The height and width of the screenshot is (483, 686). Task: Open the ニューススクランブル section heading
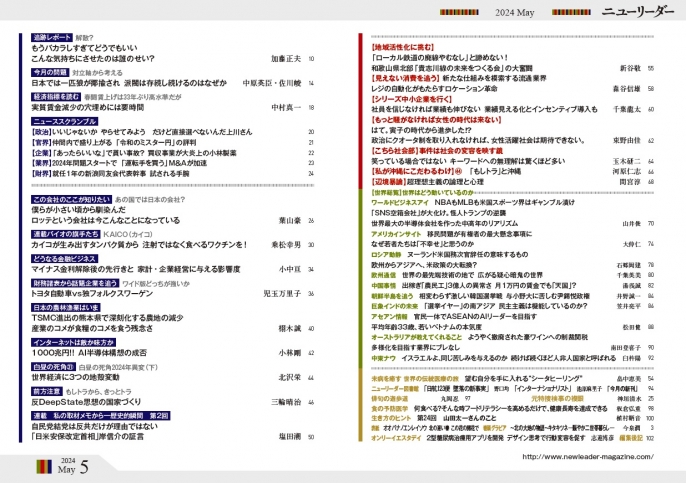pyautogui.click(x=67, y=121)
